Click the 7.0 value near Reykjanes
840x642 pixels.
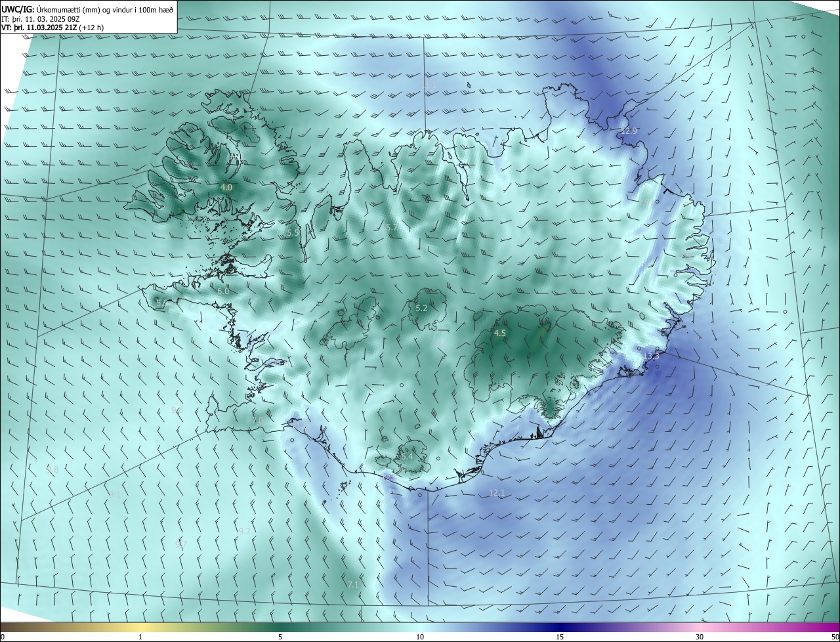(257, 420)
